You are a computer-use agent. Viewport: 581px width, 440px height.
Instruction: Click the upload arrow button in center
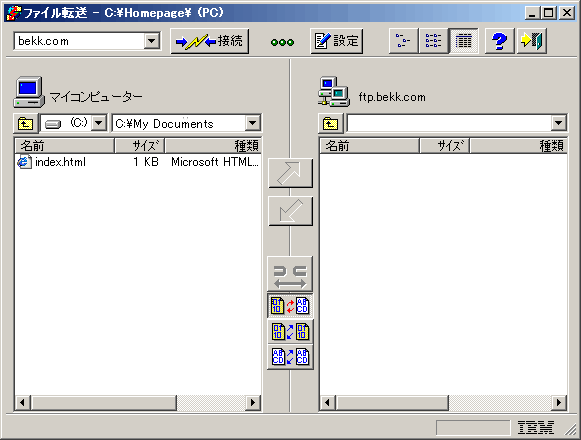click(290, 173)
